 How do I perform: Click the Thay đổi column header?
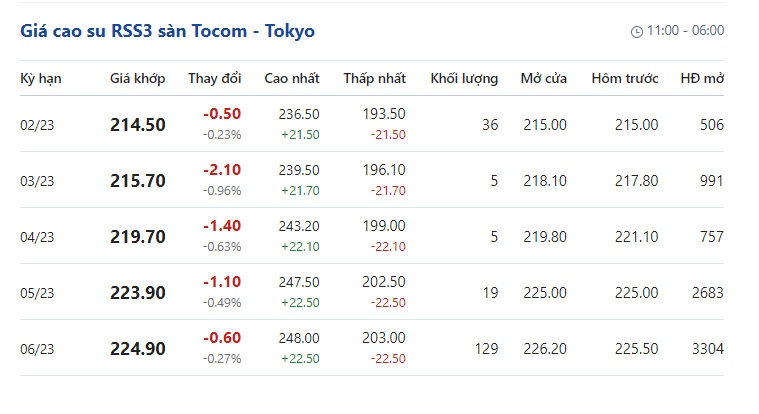click(x=214, y=78)
